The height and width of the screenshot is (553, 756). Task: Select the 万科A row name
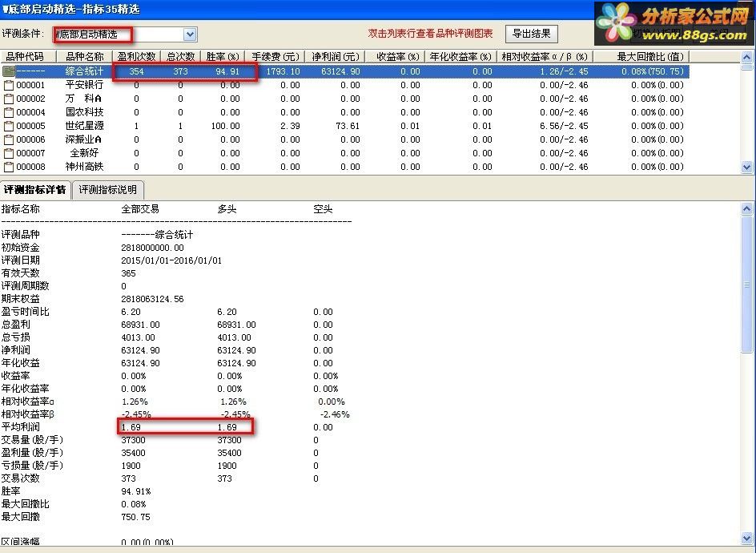point(84,99)
